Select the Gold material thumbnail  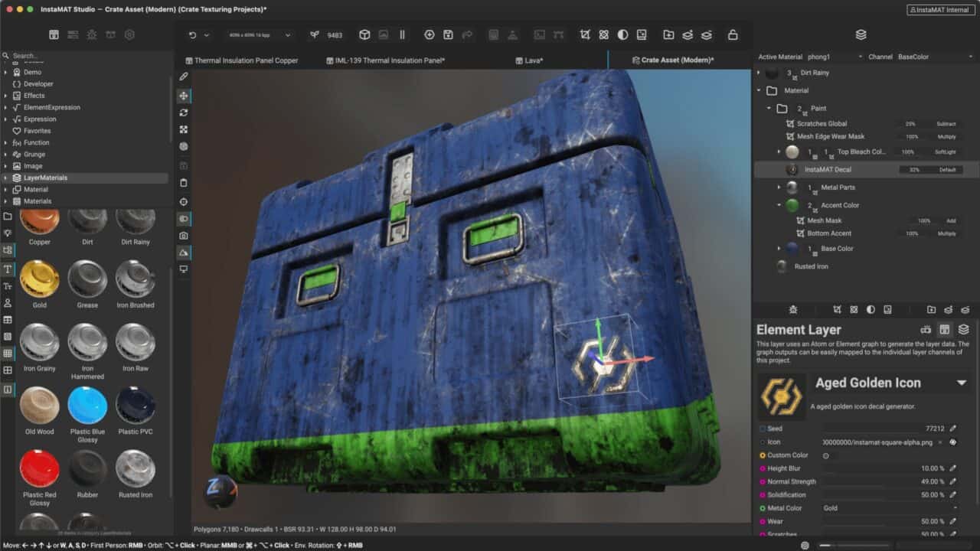click(39, 279)
